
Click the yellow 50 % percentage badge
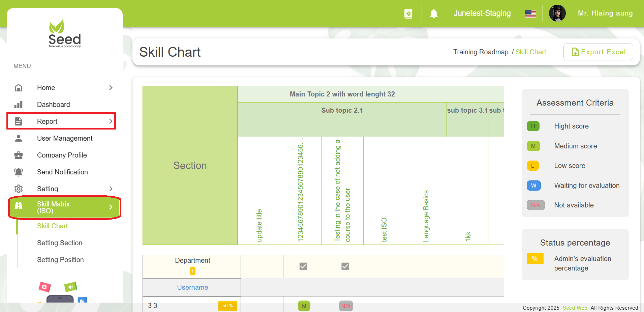[227, 306]
